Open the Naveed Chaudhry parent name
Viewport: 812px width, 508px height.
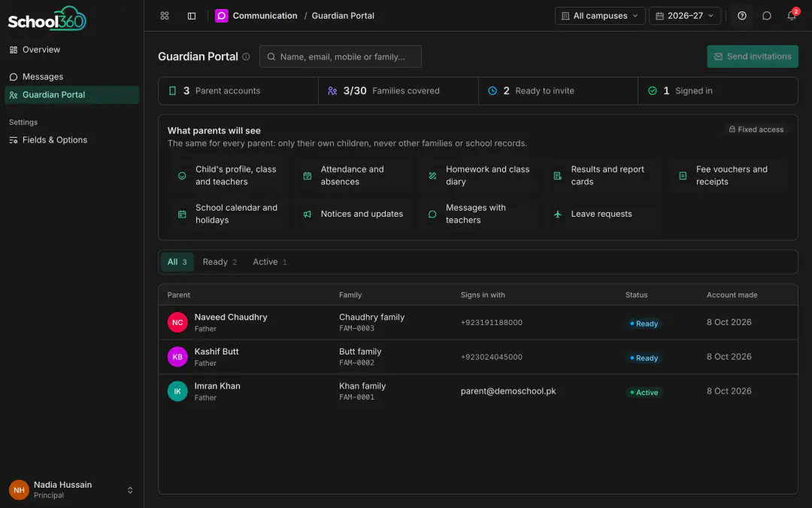pyautogui.click(x=231, y=318)
